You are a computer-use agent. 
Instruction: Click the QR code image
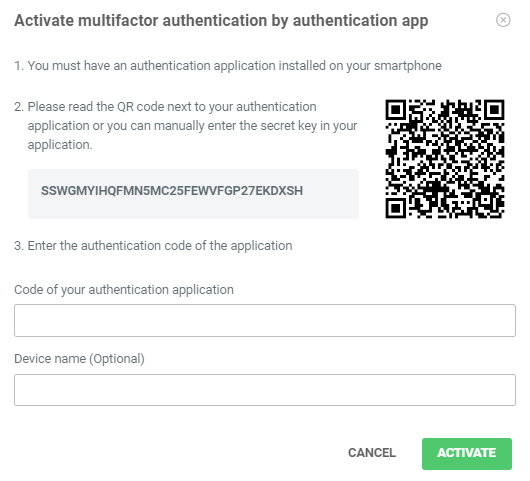(x=445, y=159)
